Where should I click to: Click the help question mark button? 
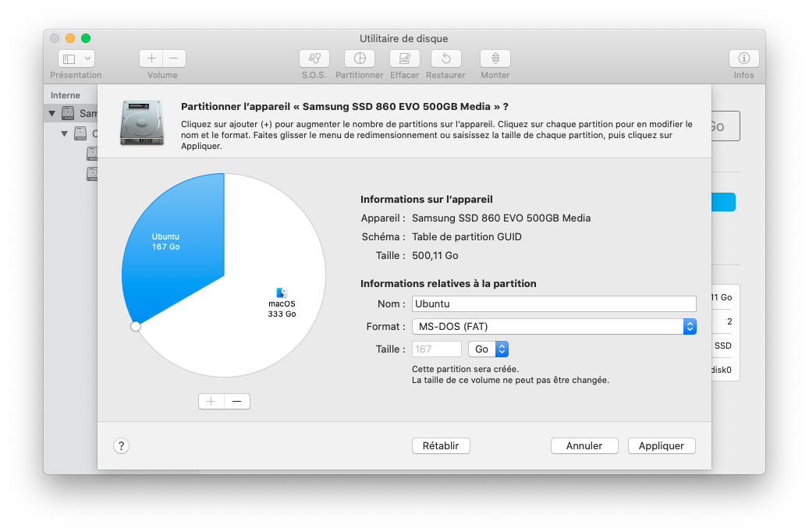point(121,446)
